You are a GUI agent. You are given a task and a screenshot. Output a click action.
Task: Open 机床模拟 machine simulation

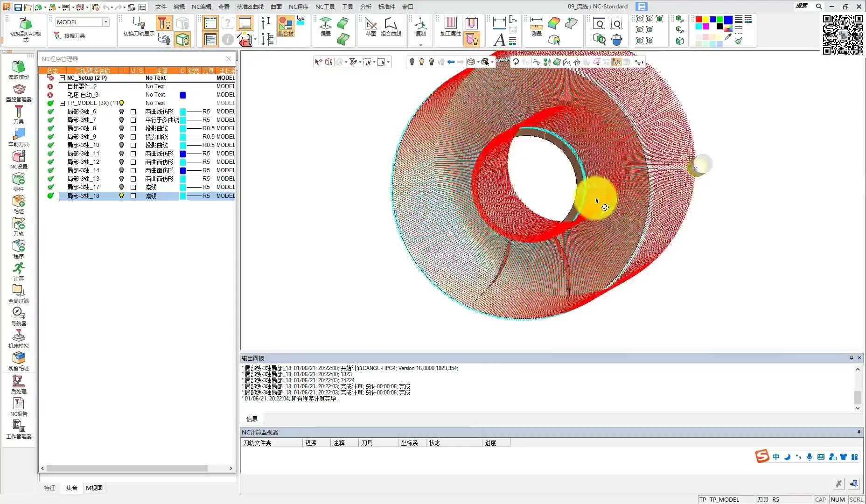[x=19, y=338]
